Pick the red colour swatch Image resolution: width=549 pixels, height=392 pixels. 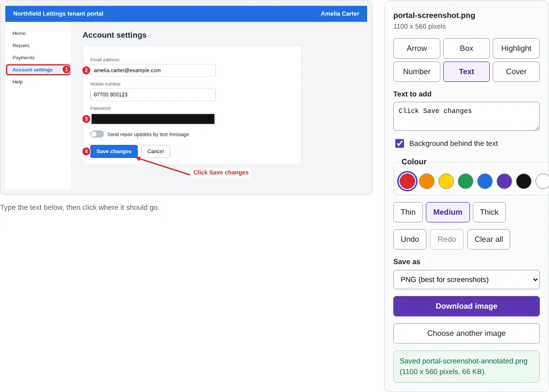(407, 181)
